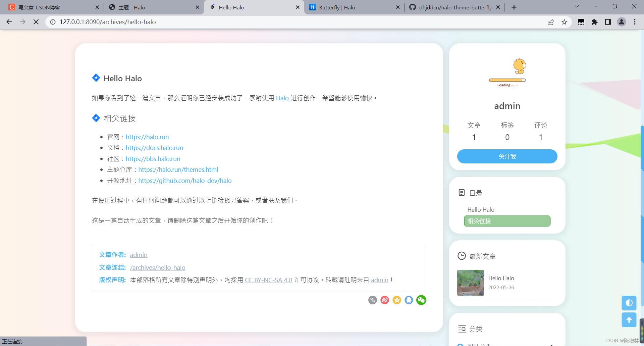This screenshot has width=644, height=346.
Task: Open author admin link in copyright box
Action: tap(139, 255)
